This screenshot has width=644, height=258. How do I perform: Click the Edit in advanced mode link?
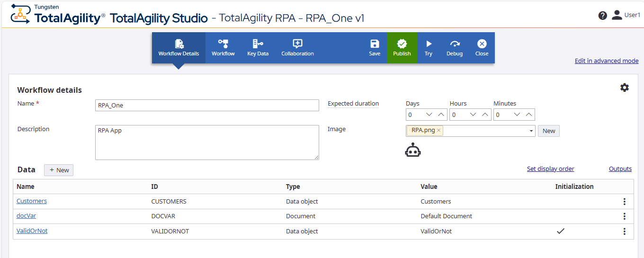tap(606, 61)
